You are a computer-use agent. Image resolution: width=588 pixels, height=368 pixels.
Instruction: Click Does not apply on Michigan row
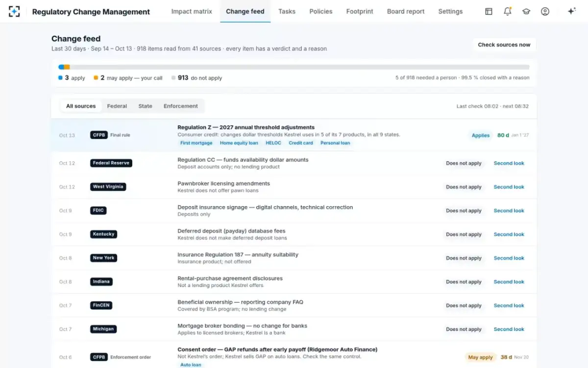[464, 329]
